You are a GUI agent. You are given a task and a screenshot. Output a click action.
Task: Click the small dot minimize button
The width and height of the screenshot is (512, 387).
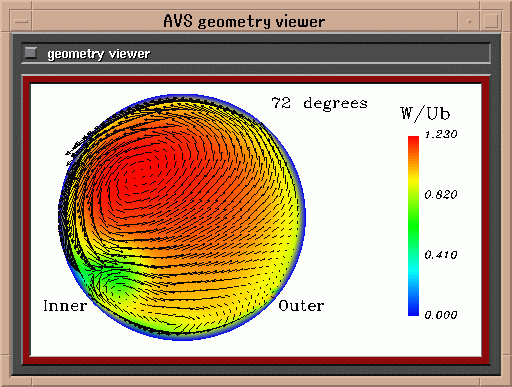469,21
